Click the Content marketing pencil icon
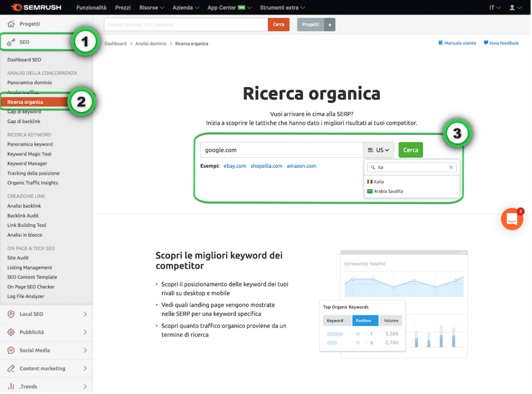 11,368
